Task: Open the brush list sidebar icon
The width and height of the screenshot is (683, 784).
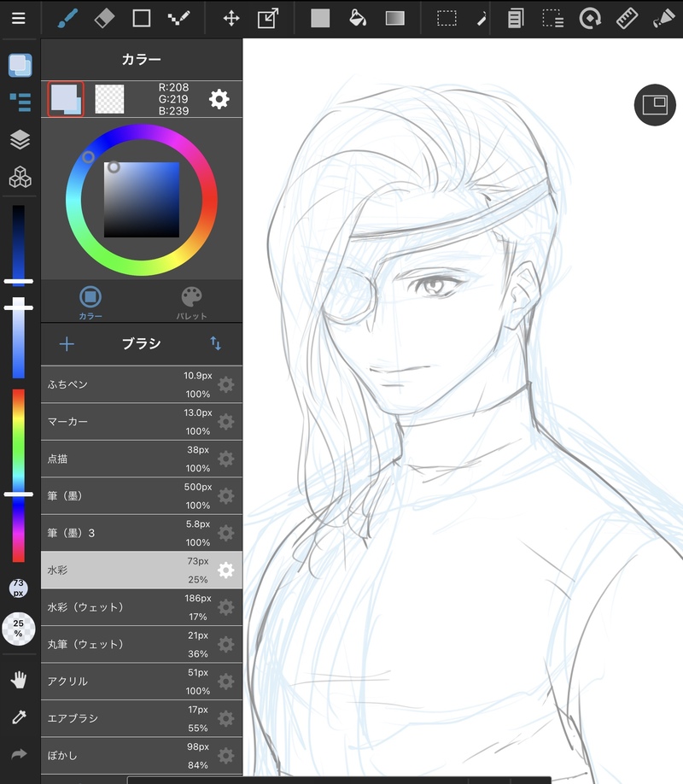Action: pyautogui.click(x=20, y=102)
